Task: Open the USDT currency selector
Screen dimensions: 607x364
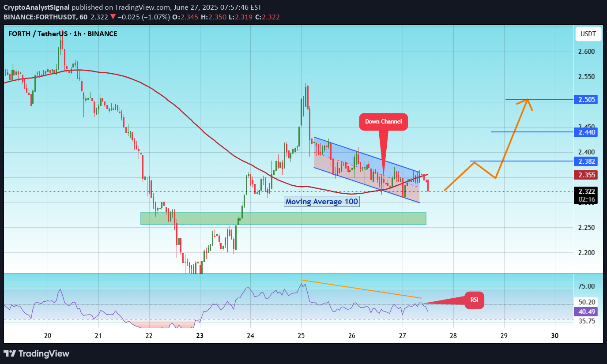Action: click(x=588, y=34)
